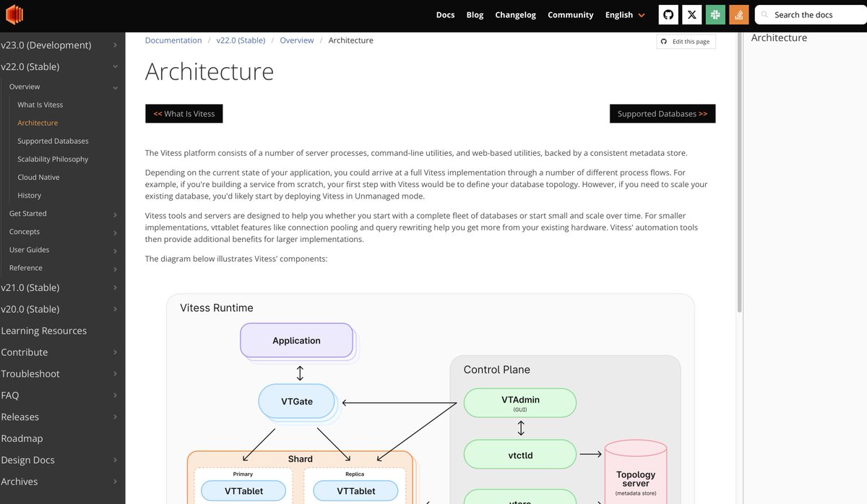The width and height of the screenshot is (867, 504).
Task: Click the v22.0 (Stable) breadcrumb link
Action: pyautogui.click(x=241, y=40)
